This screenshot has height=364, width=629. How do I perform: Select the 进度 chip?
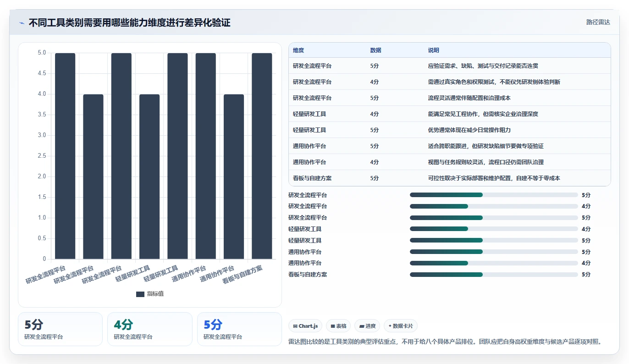367,326
